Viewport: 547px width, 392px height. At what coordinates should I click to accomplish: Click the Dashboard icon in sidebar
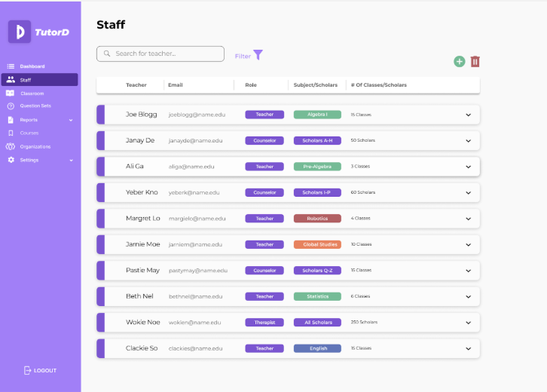click(11, 66)
